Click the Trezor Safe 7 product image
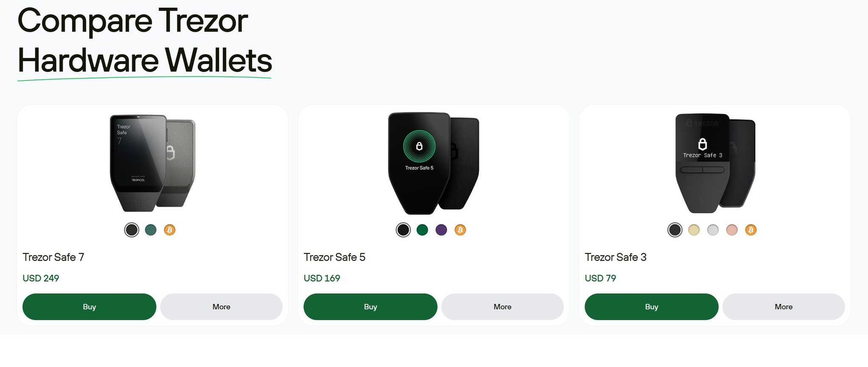 pos(153,163)
